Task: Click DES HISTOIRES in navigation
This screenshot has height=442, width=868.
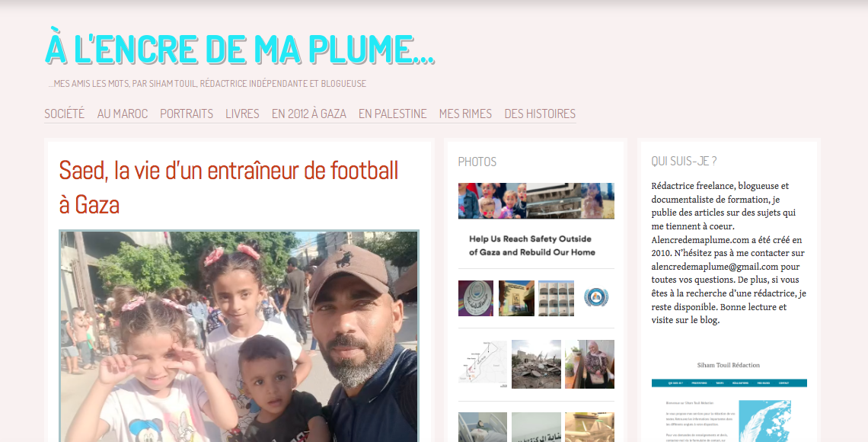Action: pos(540,114)
